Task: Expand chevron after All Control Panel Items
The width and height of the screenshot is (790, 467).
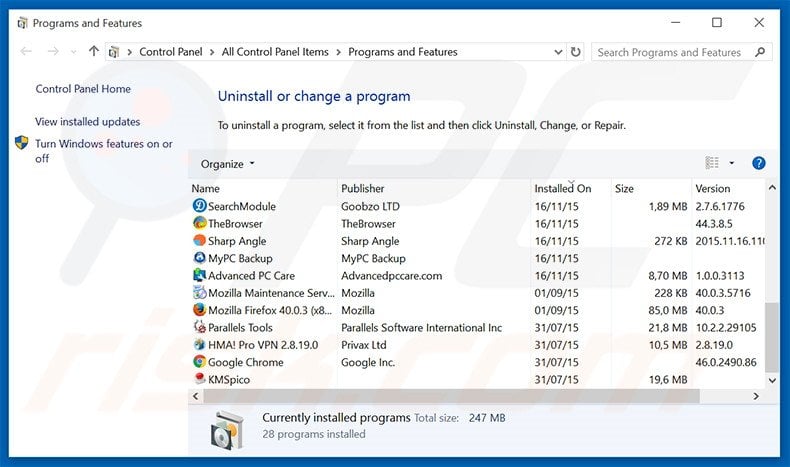Action: [338, 52]
